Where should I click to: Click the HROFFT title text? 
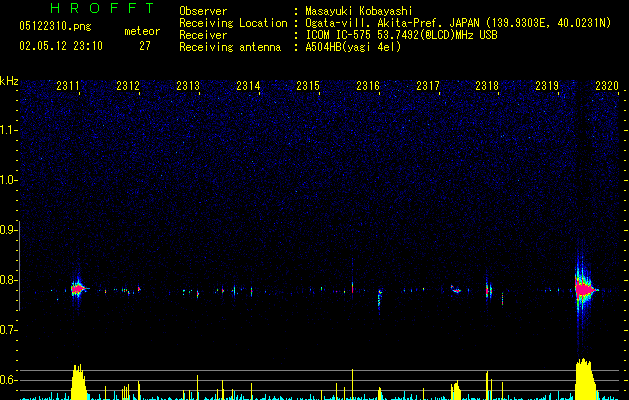click(103, 8)
